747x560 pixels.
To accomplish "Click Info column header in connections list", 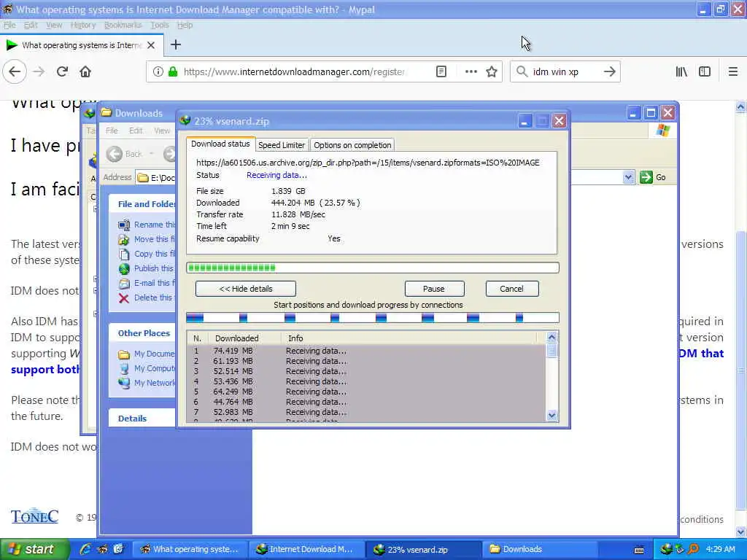I will pyautogui.click(x=410, y=338).
